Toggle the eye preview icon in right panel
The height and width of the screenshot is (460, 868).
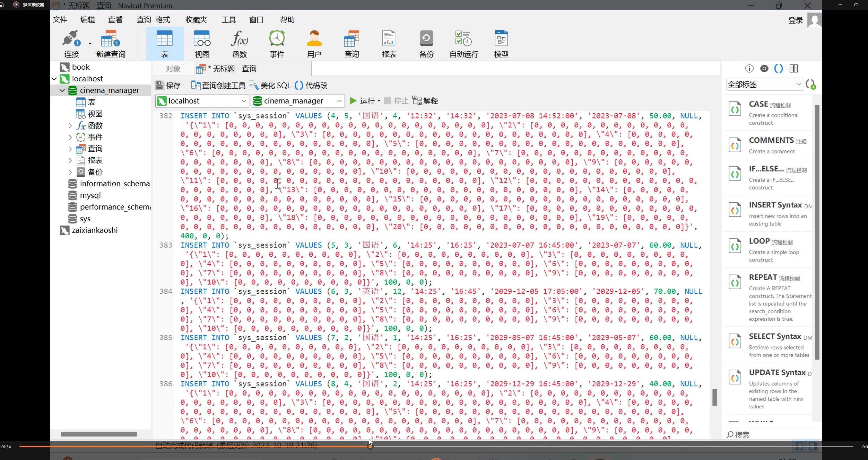[764, 69]
